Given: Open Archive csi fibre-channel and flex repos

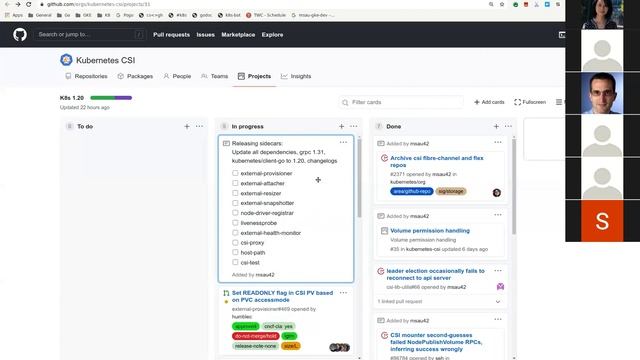Looking at the screenshot, I should coord(436,161).
